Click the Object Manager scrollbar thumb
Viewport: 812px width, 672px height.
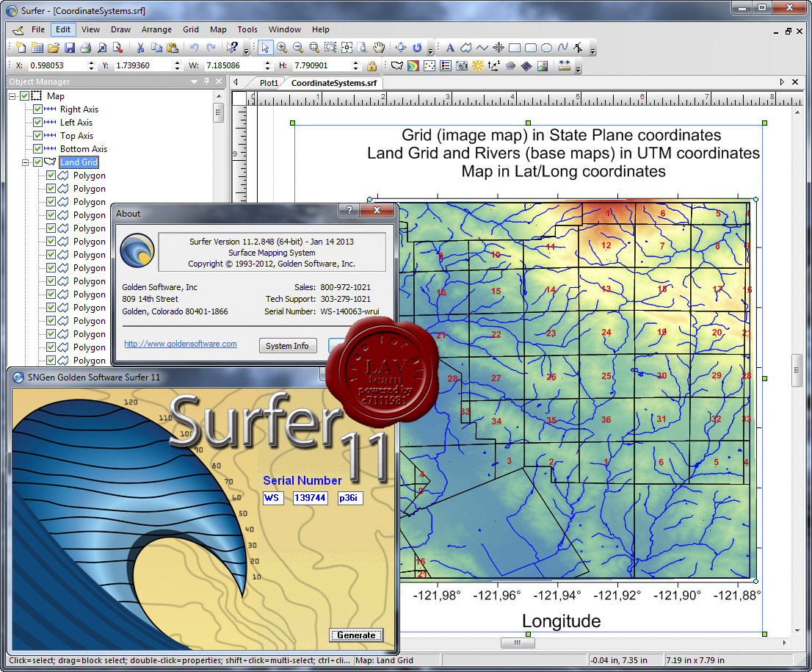coord(219,112)
